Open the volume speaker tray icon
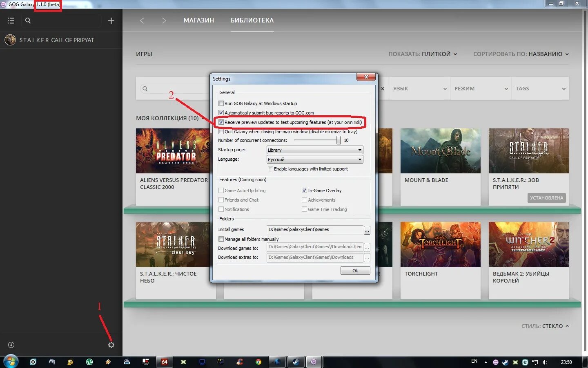 (x=545, y=362)
